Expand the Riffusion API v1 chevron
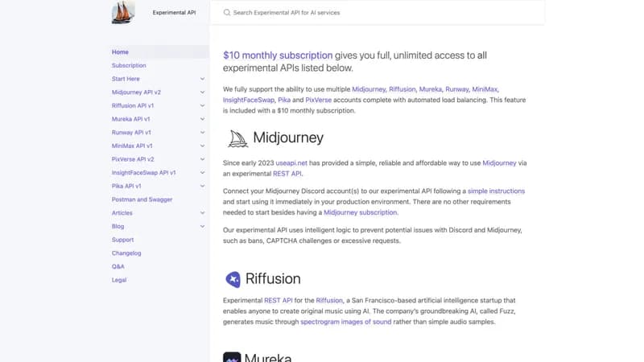This screenshot has width=644, height=362. pos(202,105)
